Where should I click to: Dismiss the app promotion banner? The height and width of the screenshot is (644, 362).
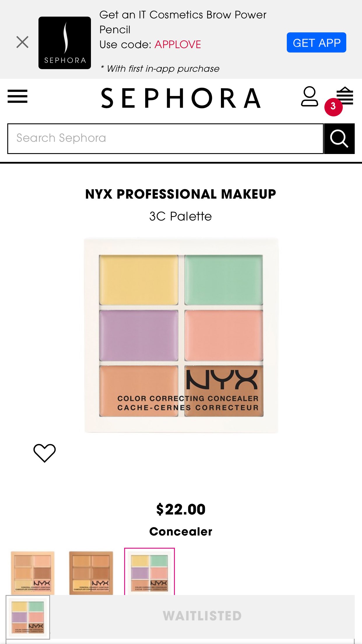[22, 42]
